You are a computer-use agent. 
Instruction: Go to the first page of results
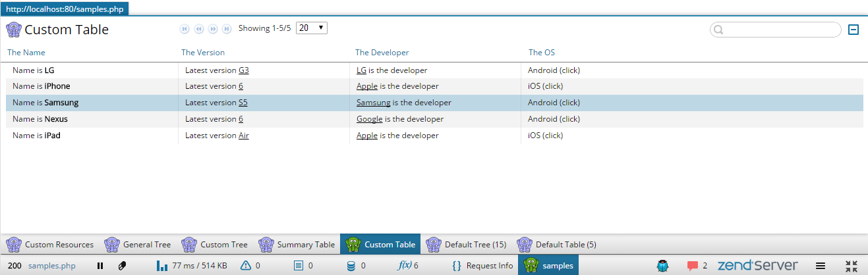pyautogui.click(x=185, y=29)
